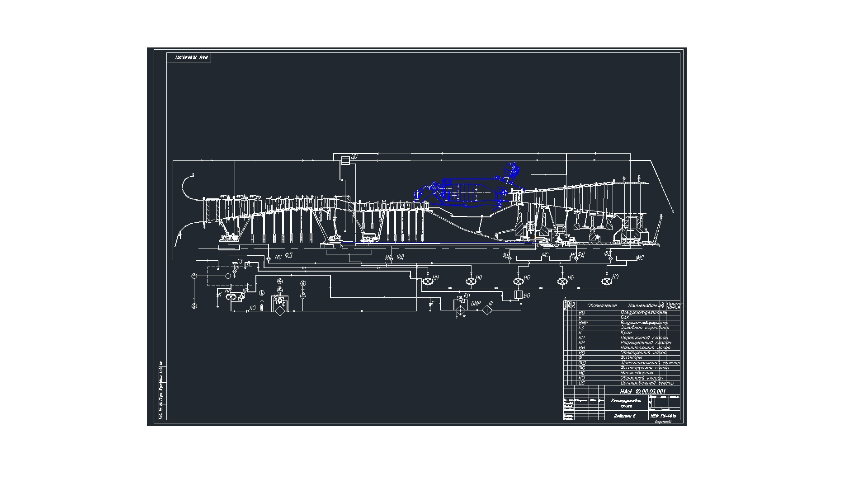The height and width of the screenshot is (488, 868).
Task: Select the ЦС centrifugal breather box symbol
Action: [x=345, y=160]
